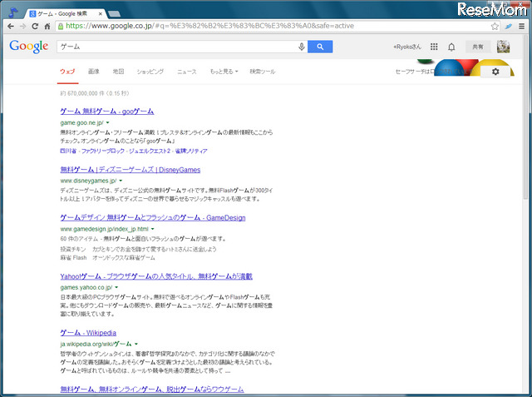
Task: Open 検索ツール search tools
Action: pyautogui.click(x=263, y=72)
